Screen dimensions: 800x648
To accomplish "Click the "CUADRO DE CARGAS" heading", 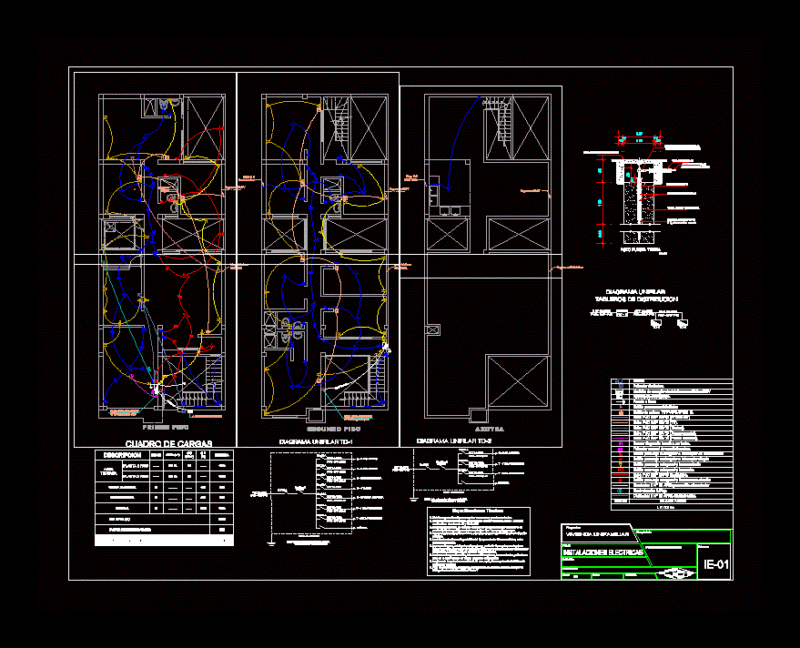I will 168,444.
